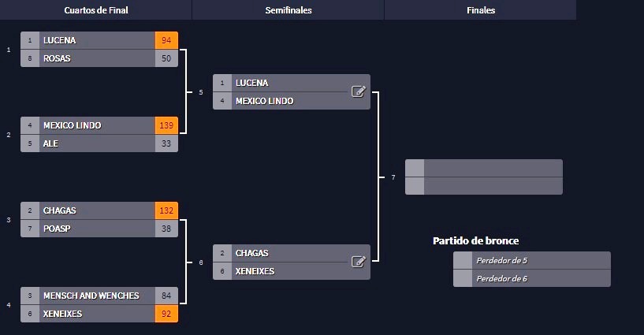Image resolution: width=644 pixels, height=335 pixels.
Task: Select the Semifinales column header
Action: [x=288, y=10]
